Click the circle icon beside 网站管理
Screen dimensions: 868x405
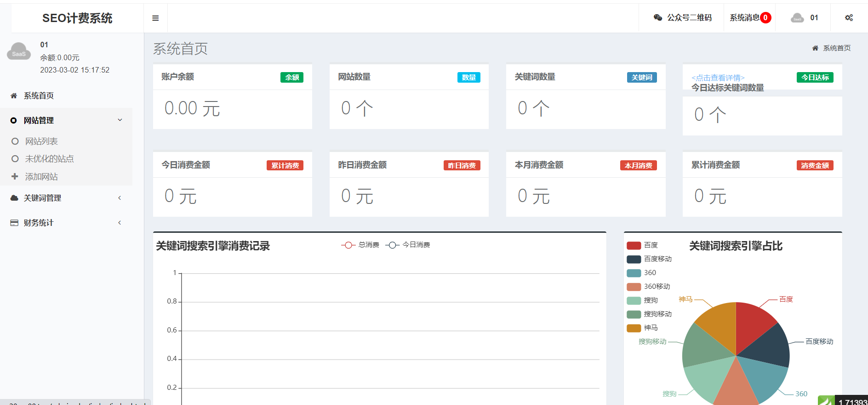tap(14, 120)
